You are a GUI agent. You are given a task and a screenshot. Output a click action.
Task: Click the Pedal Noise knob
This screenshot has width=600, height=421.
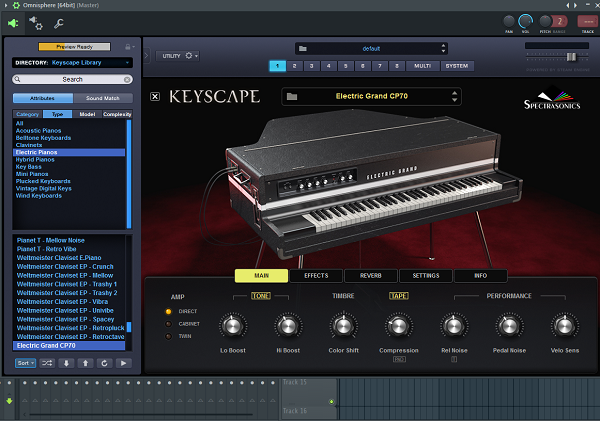pyautogui.click(x=509, y=326)
